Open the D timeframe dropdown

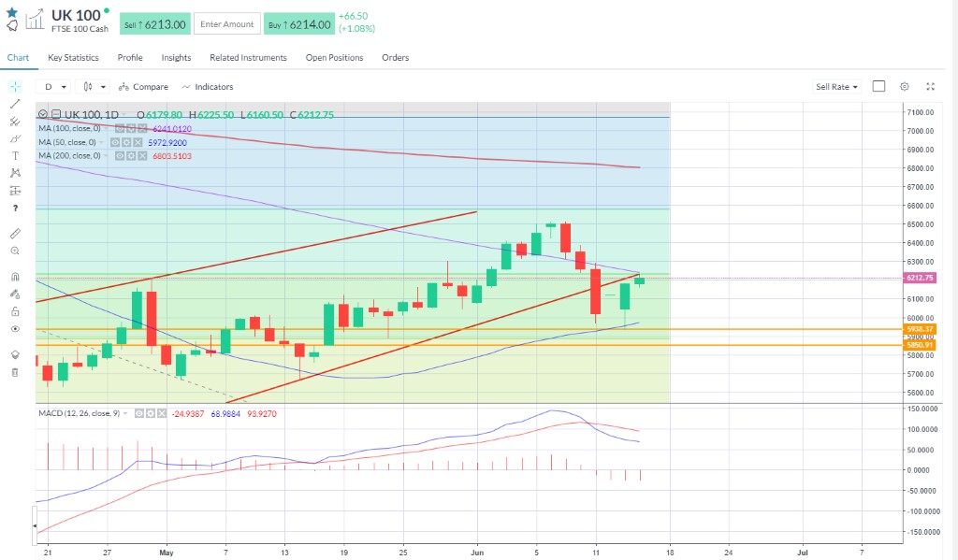[53, 87]
